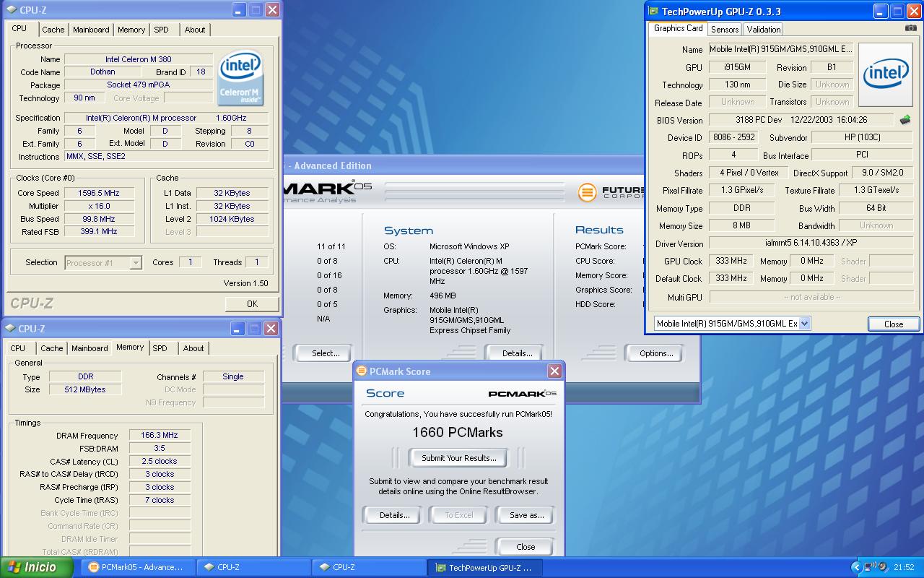The image size is (924, 578).
Task: Click the Memory Size 512 MBytes value
Action: click(85, 389)
